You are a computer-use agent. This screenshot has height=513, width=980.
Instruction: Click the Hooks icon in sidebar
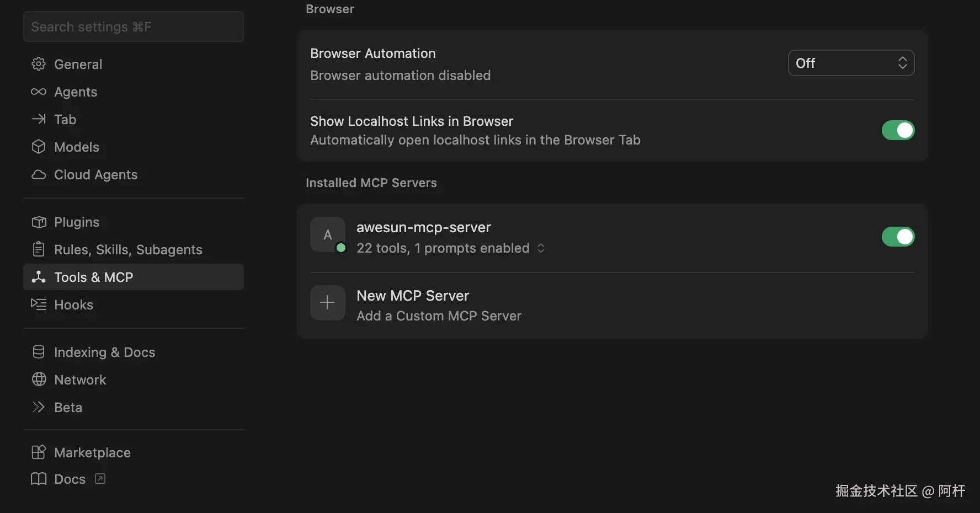[x=39, y=304]
